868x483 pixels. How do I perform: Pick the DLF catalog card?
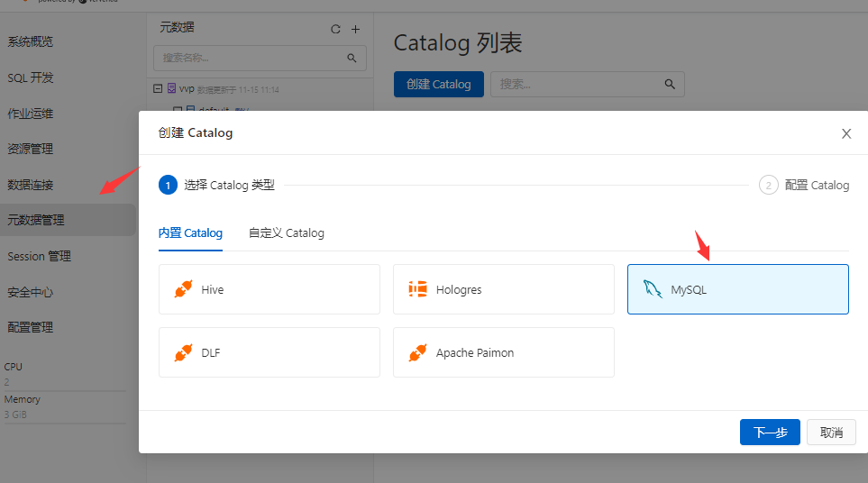(x=269, y=352)
